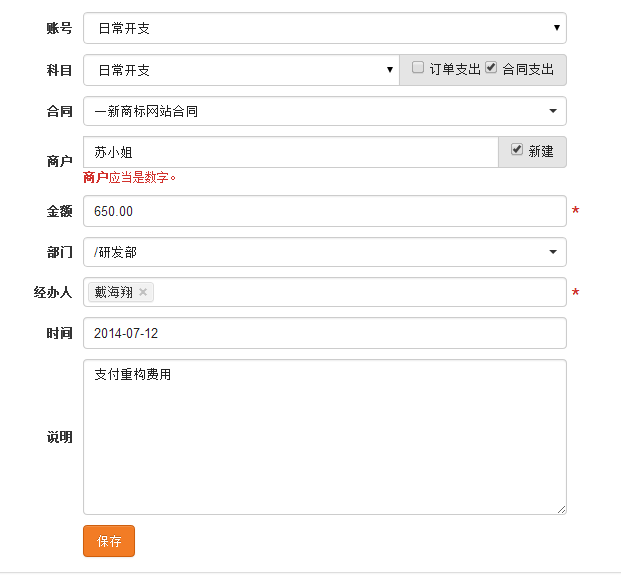This screenshot has width=621, height=581.
Task: Click the 新建 label text
Action: [x=541, y=151]
